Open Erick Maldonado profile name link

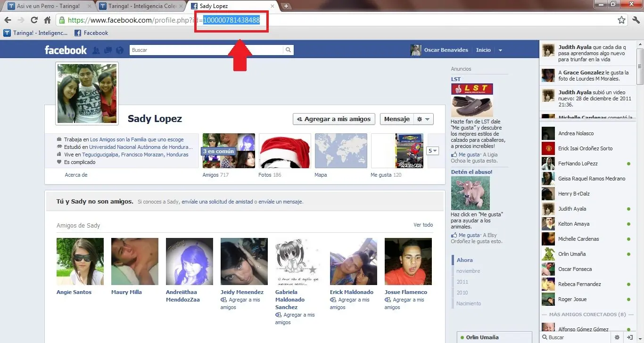tap(352, 292)
